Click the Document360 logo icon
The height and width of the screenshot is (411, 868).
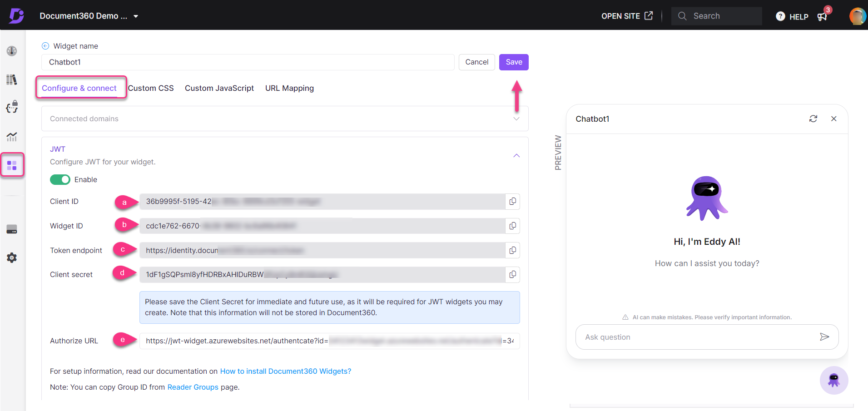pos(16,16)
